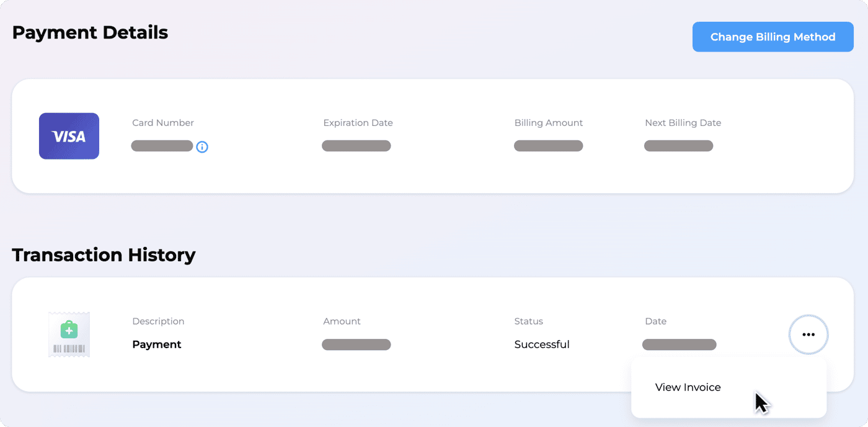Click the Expiration Date label
868x427 pixels.
(x=358, y=123)
